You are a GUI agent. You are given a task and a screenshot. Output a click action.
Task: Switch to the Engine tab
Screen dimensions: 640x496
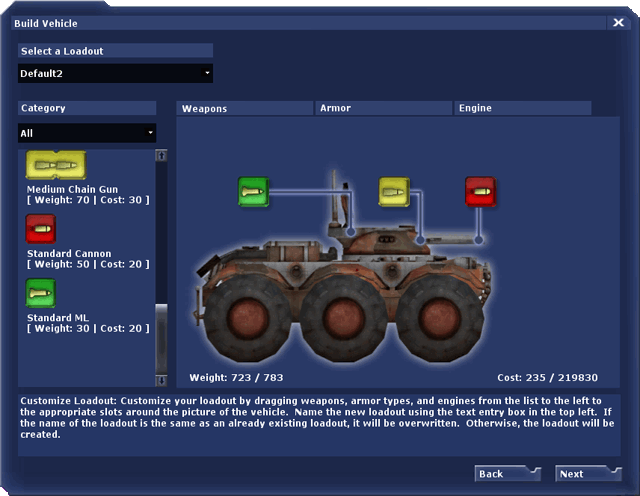pos(523,108)
